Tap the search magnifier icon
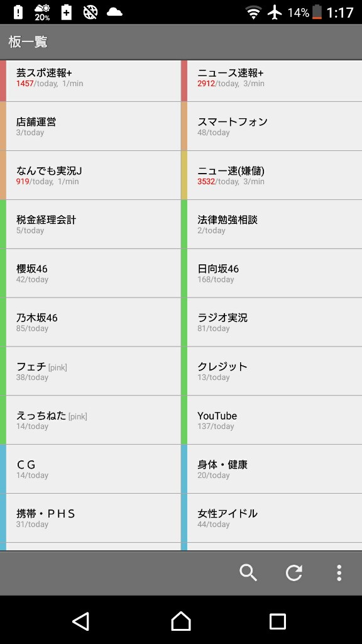362x644 pixels. pos(248,572)
